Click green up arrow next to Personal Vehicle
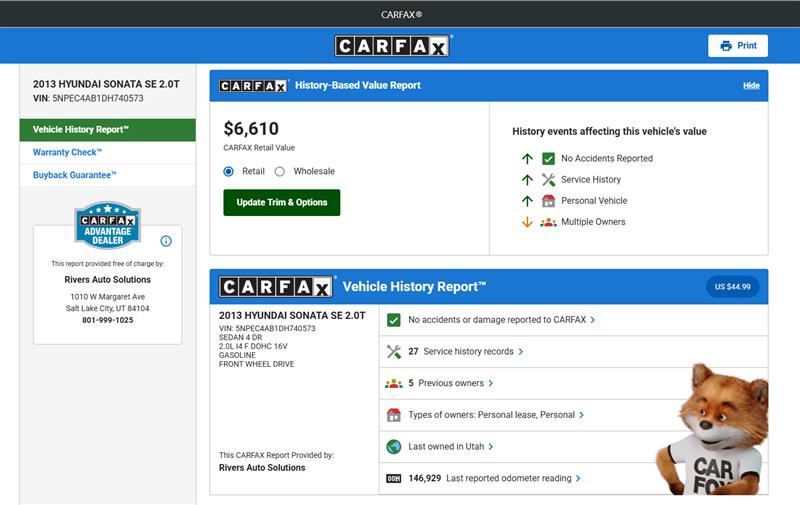The width and height of the screenshot is (800, 505). click(x=527, y=201)
